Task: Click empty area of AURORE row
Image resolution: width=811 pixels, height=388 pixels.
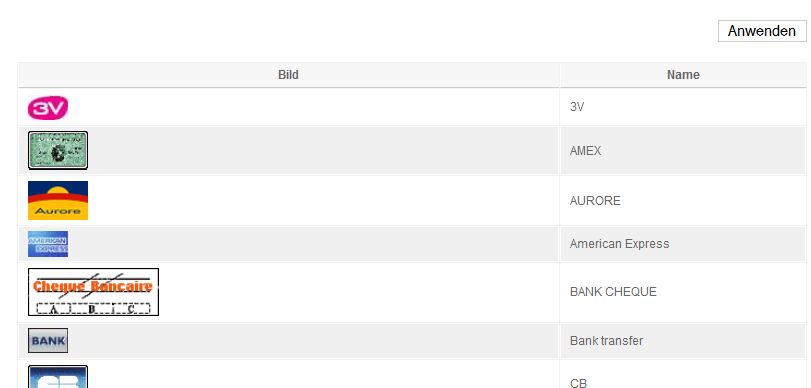Action: tap(321, 201)
